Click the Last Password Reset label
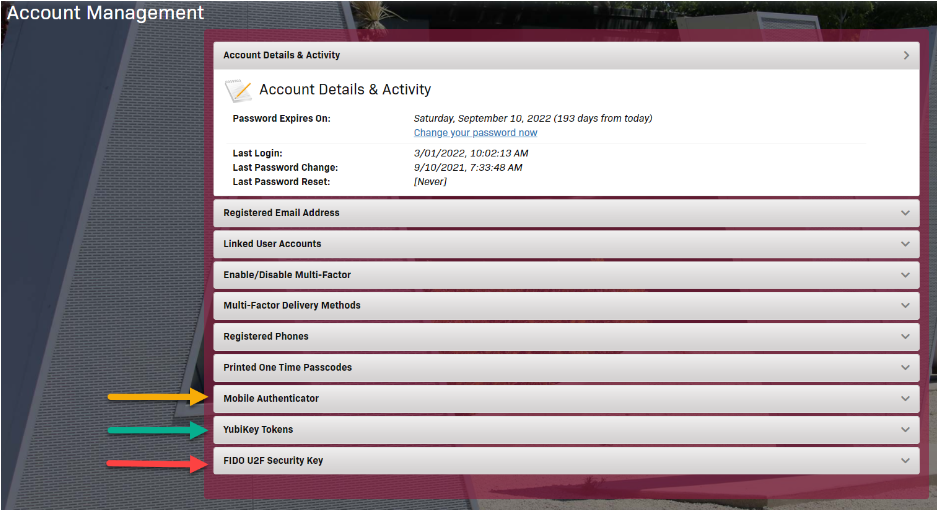 281,182
